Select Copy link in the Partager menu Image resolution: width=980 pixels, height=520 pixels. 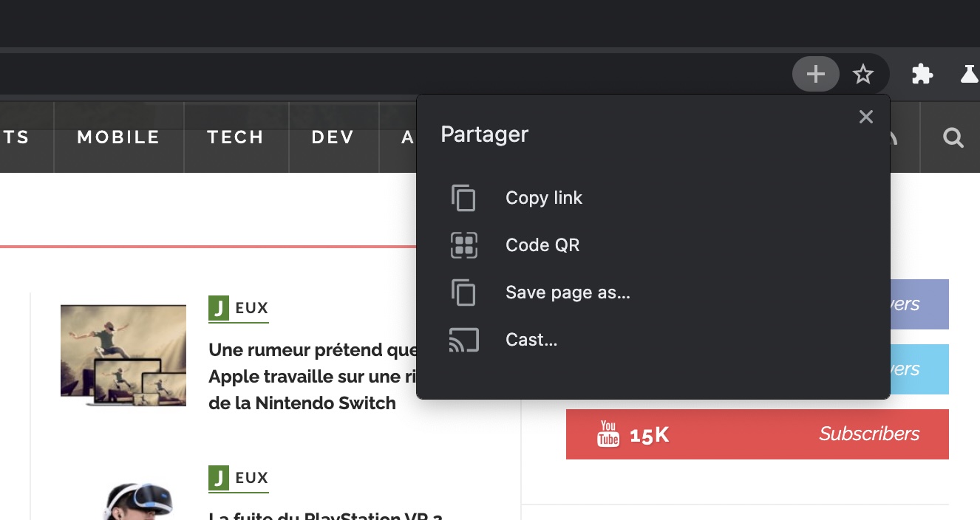pos(543,198)
